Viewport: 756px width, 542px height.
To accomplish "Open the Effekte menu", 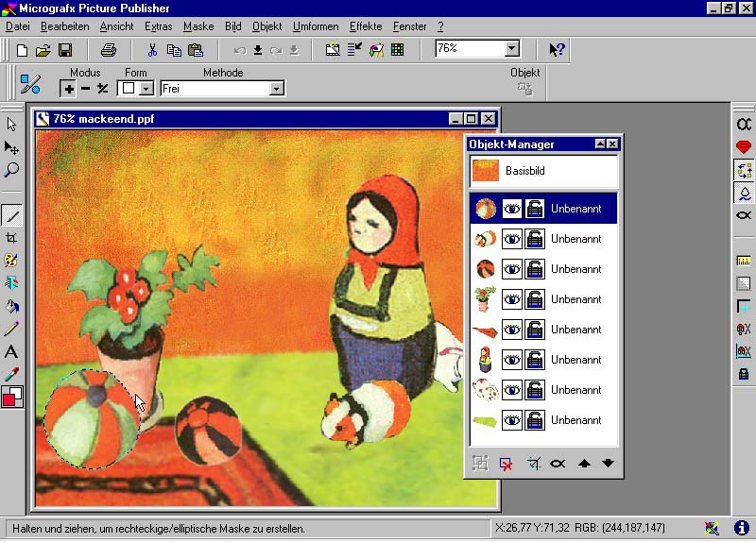I will [x=366, y=26].
